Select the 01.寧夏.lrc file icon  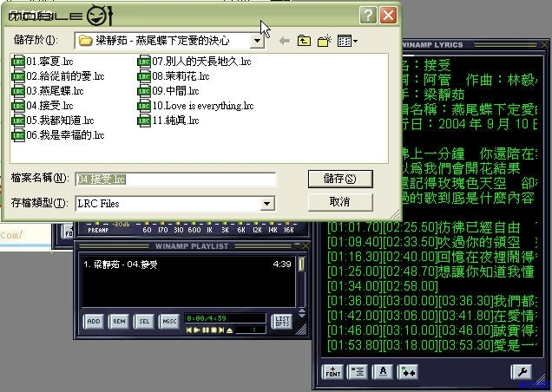click(17, 62)
